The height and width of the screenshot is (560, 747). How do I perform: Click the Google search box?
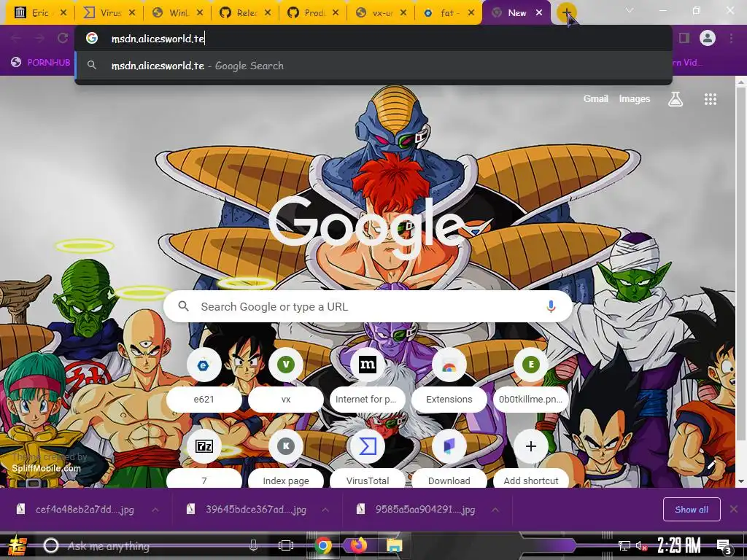368,307
